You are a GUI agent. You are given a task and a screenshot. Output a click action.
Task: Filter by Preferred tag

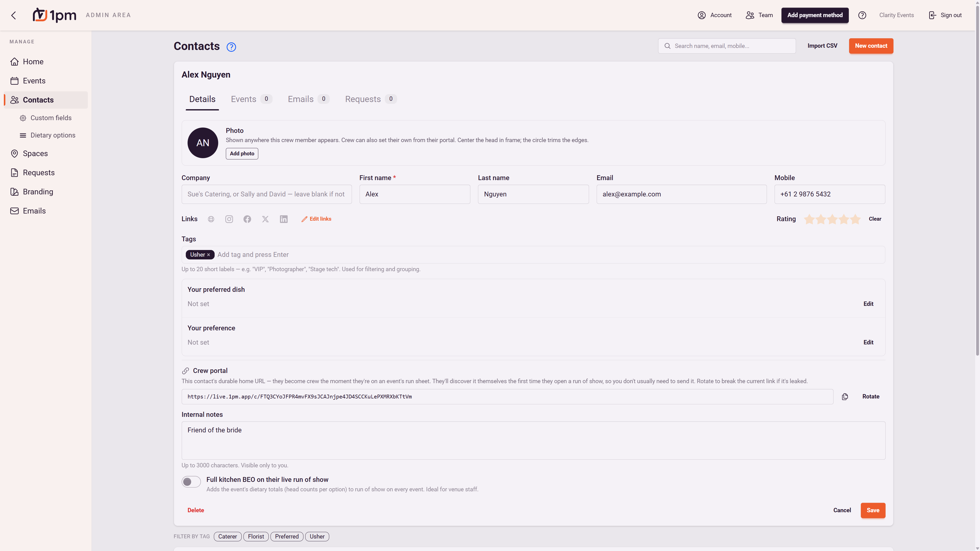287,536
